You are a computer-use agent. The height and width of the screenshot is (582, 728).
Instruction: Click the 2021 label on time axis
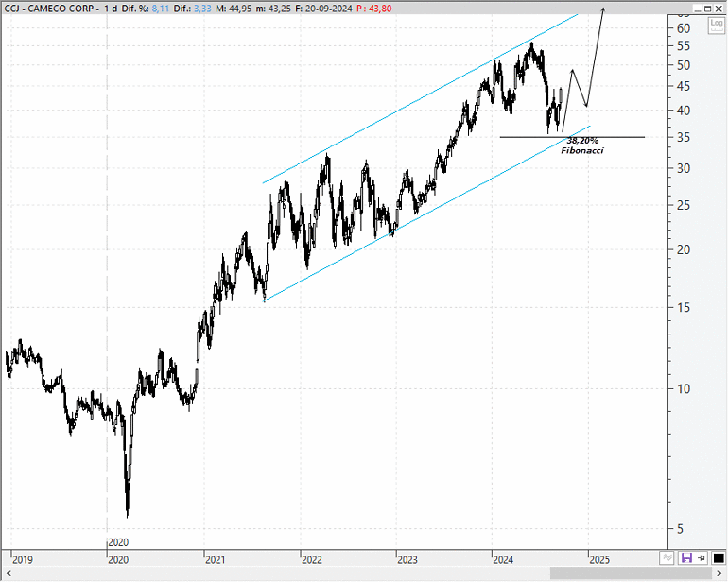click(x=216, y=559)
